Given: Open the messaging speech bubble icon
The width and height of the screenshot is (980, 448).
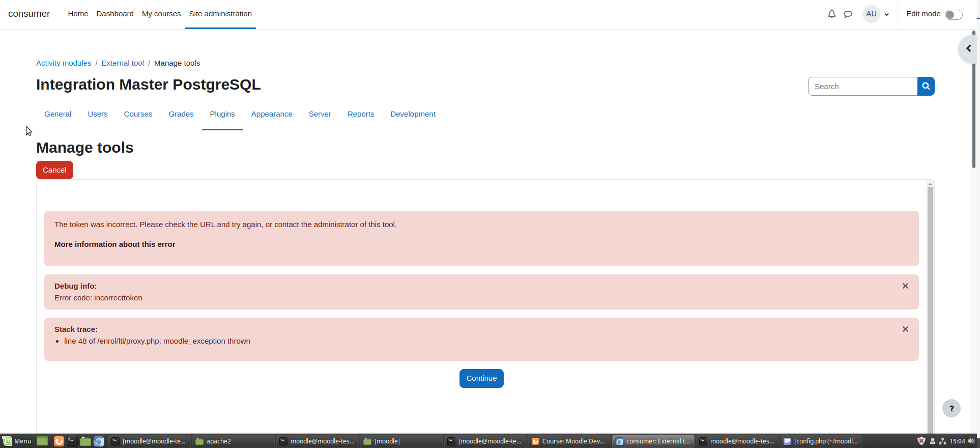Looking at the screenshot, I should pos(848,14).
